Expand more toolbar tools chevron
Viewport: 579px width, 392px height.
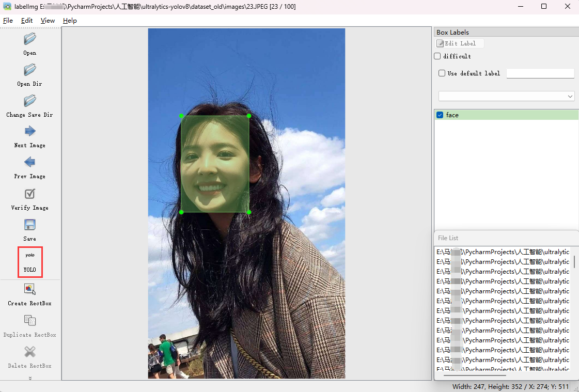30,378
